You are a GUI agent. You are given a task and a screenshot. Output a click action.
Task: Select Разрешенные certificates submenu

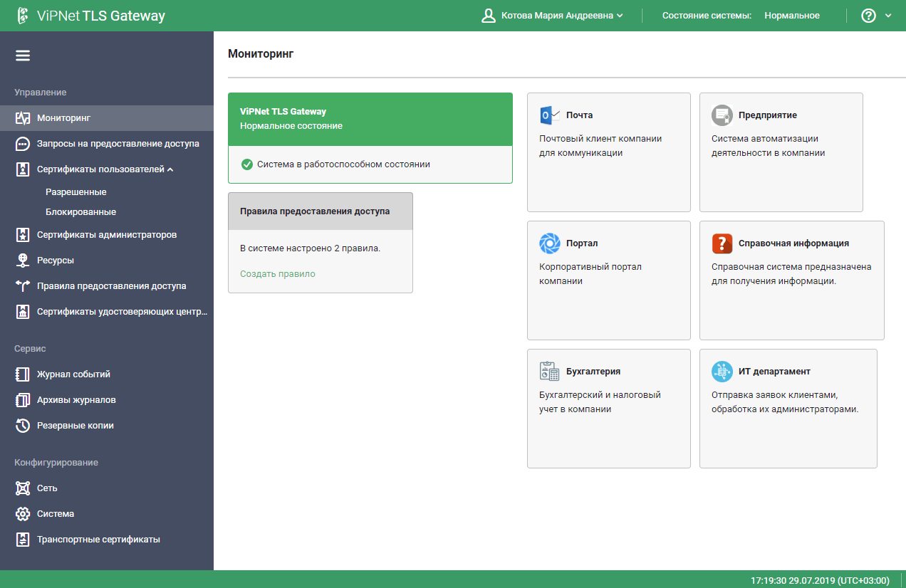[76, 192]
